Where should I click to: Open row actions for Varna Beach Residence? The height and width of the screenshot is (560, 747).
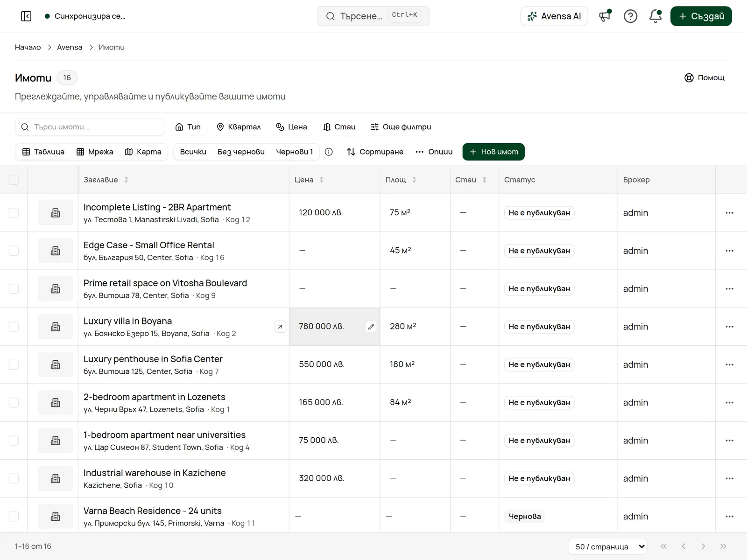pos(729,516)
